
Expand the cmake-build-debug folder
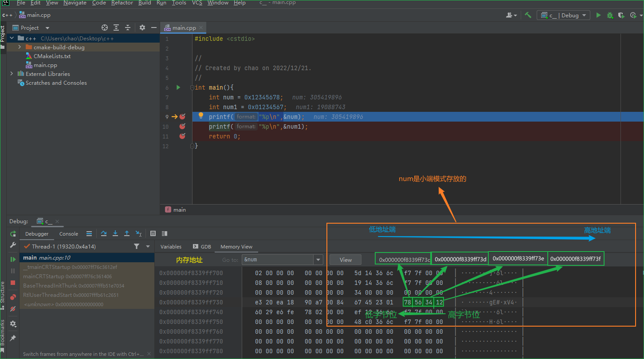pos(20,47)
